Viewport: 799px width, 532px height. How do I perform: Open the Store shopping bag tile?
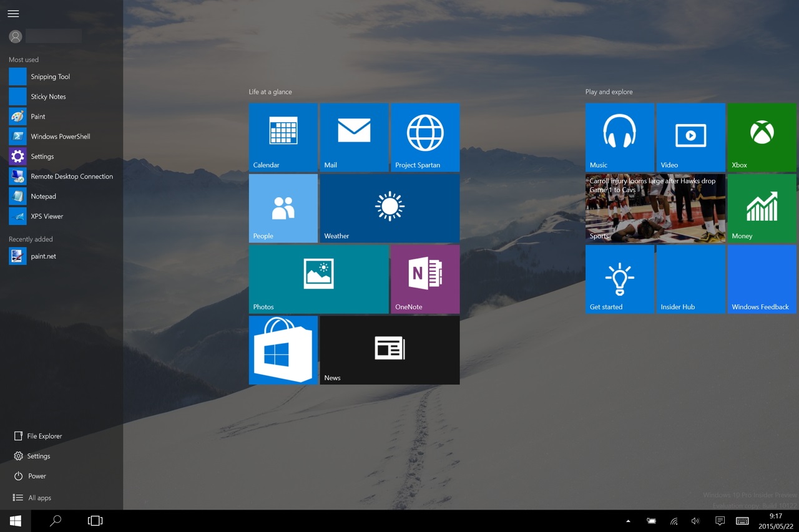coord(283,350)
